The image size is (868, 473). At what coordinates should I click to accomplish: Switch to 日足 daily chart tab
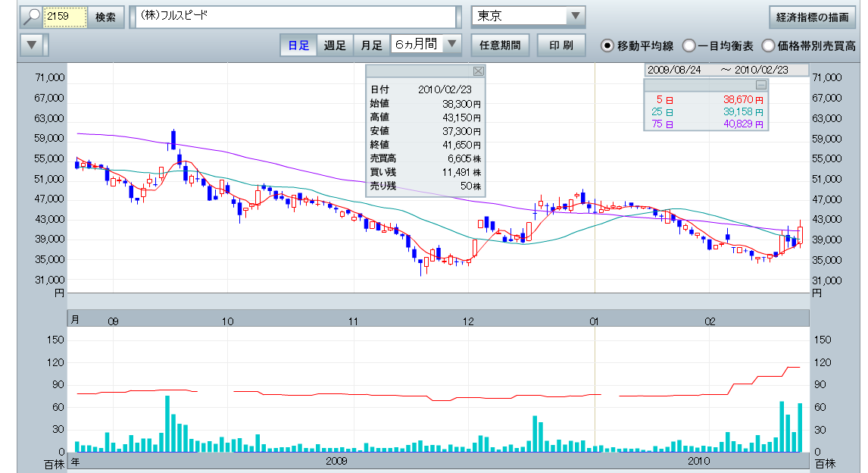point(298,45)
